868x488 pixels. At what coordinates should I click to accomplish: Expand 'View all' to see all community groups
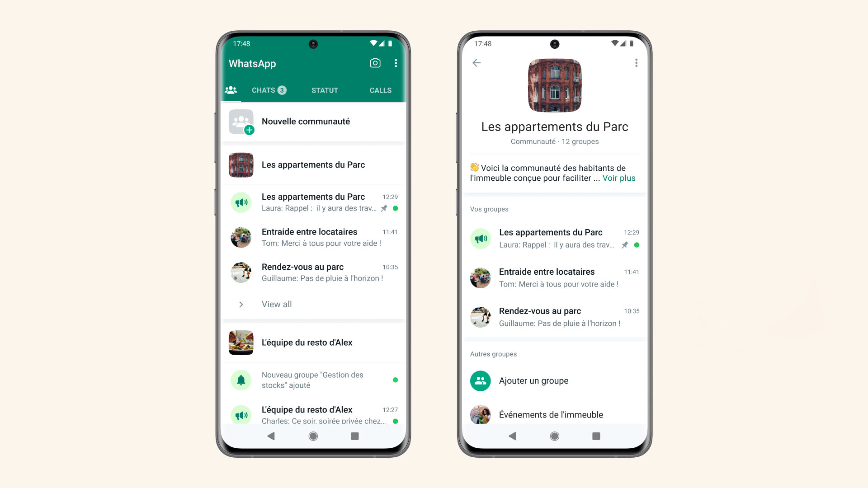[277, 304]
